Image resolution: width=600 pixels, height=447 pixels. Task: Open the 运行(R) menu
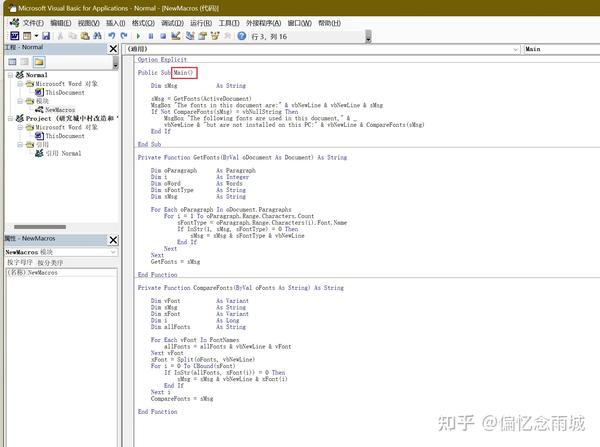point(201,23)
